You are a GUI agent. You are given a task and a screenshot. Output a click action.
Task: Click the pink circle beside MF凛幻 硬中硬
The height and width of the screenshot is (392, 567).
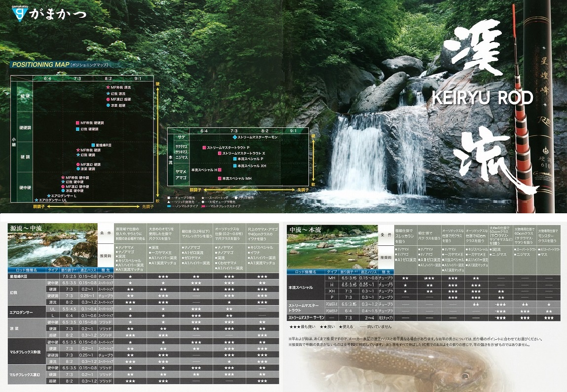(x=63, y=187)
